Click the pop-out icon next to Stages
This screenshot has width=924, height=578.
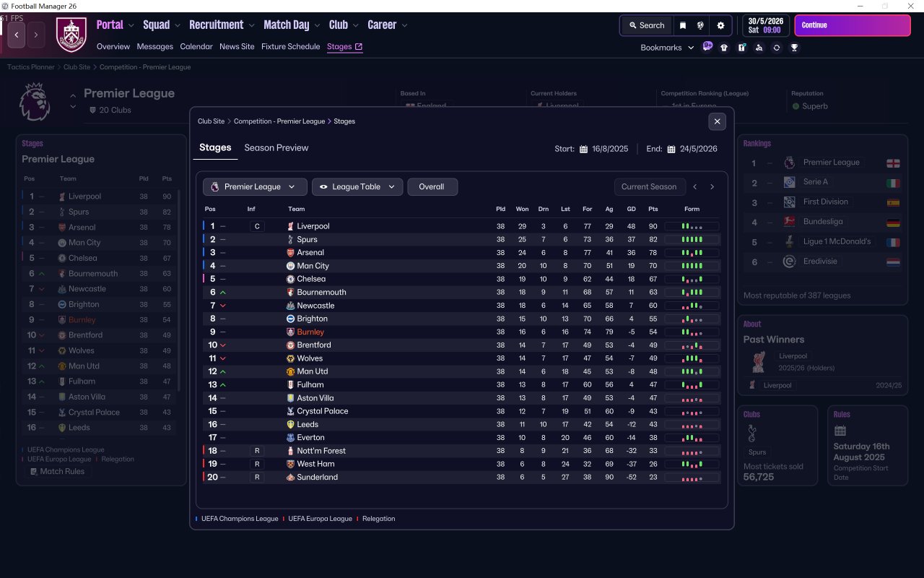(359, 46)
